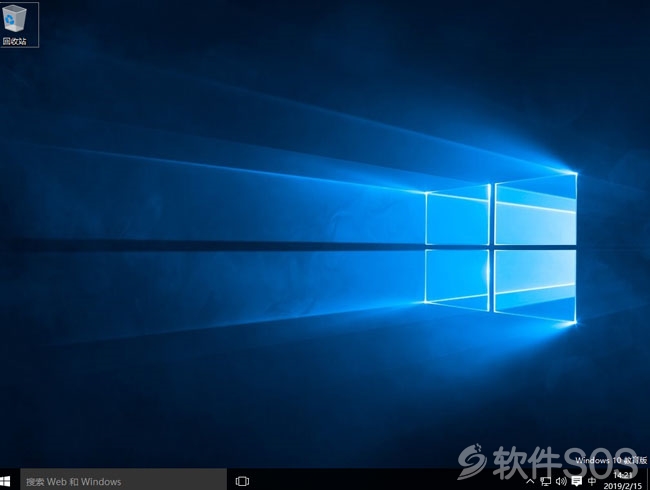This screenshot has width=650, height=490.
Task: Open the Action Center notification icon
Action: 576,481
